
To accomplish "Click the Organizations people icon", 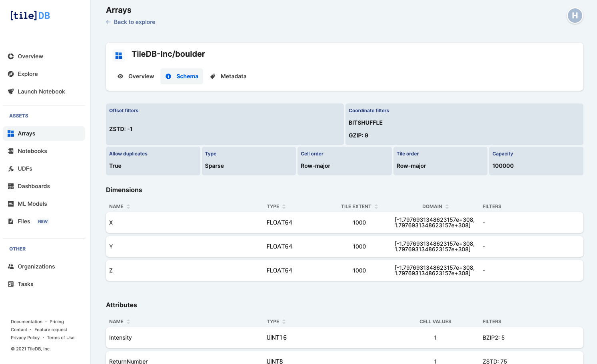I will click(x=11, y=267).
